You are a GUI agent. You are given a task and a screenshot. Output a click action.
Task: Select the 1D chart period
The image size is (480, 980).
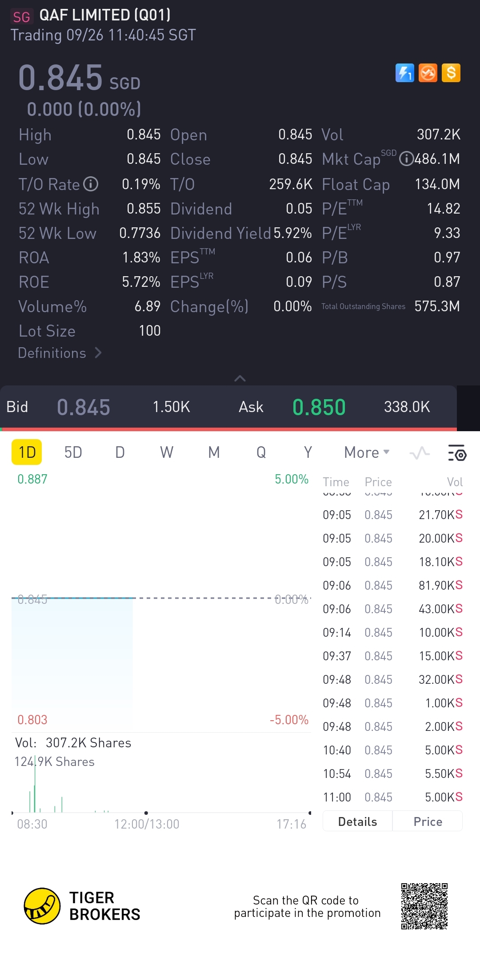tap(27, 452)
